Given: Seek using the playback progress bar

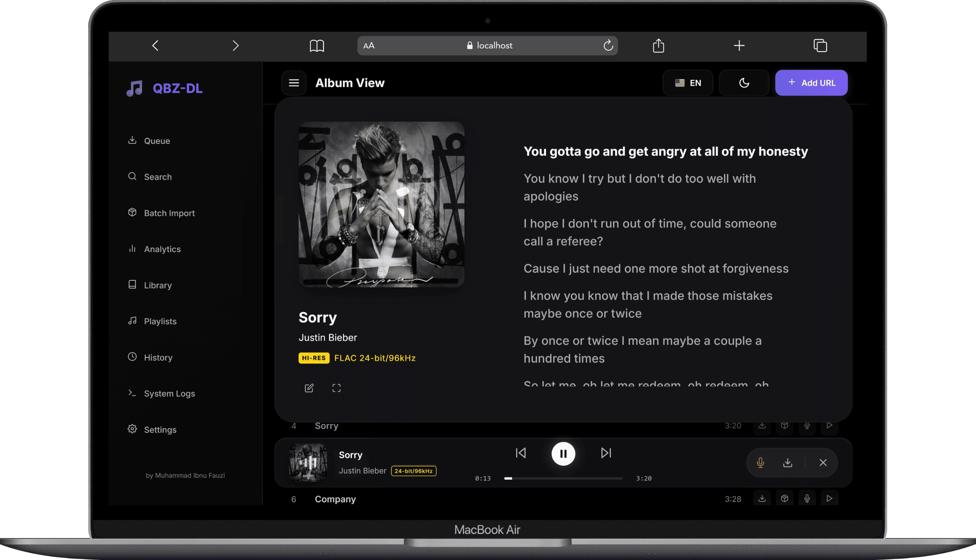Looking at the screenshot, I should tap(563, 478).
